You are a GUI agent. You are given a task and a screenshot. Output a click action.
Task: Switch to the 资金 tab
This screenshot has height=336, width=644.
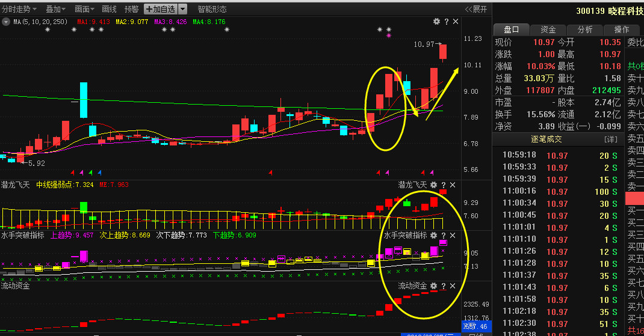(x=548, y=29)
